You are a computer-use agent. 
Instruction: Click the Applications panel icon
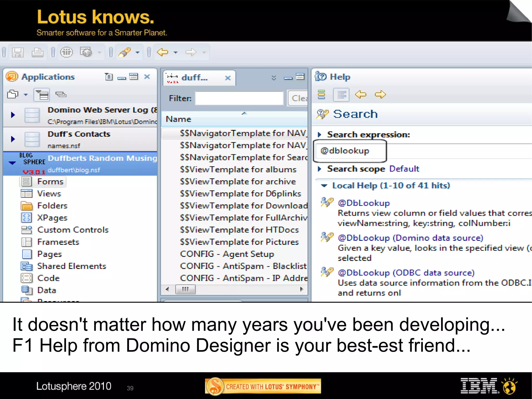[12, 77]
